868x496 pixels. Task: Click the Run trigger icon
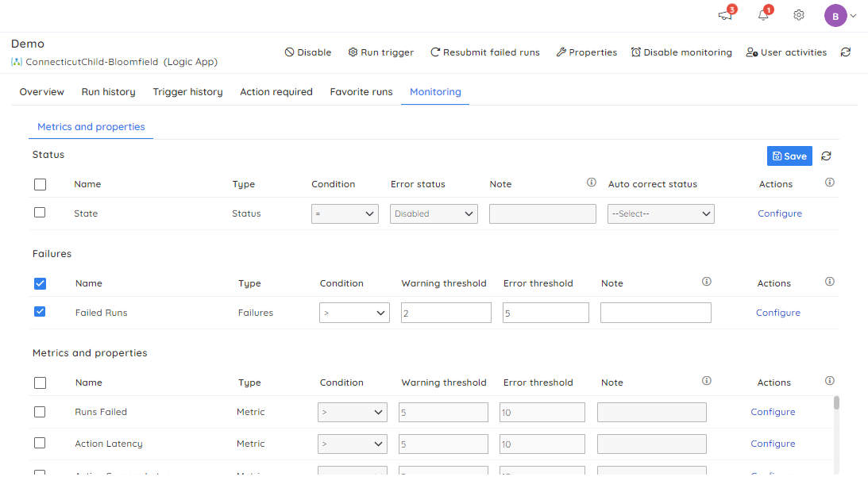352,52
